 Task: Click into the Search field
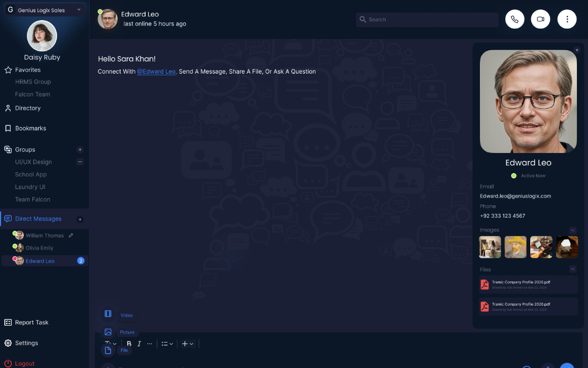(x=427, y=20)
